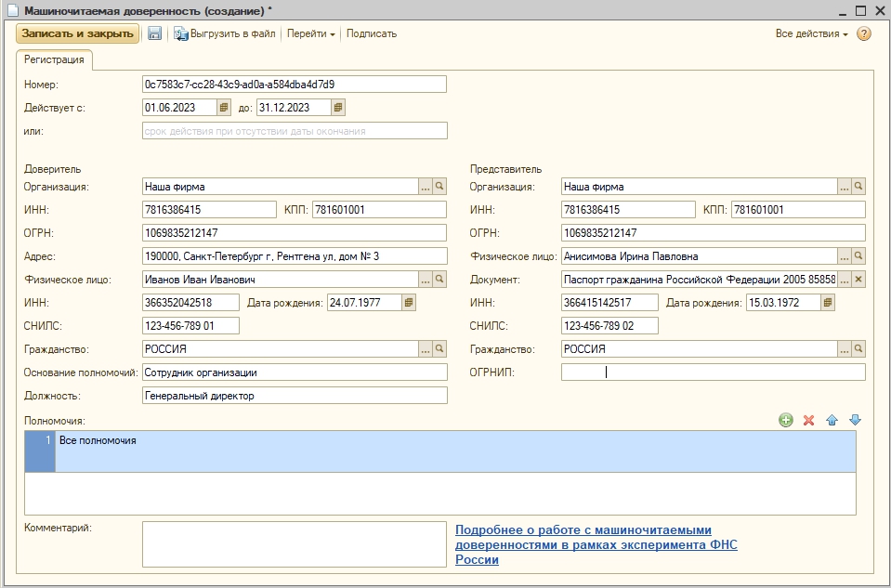Viewport: 891px width, 588px height.
Task: Open search for Представитель Организация field
Action: click(858, 187)
